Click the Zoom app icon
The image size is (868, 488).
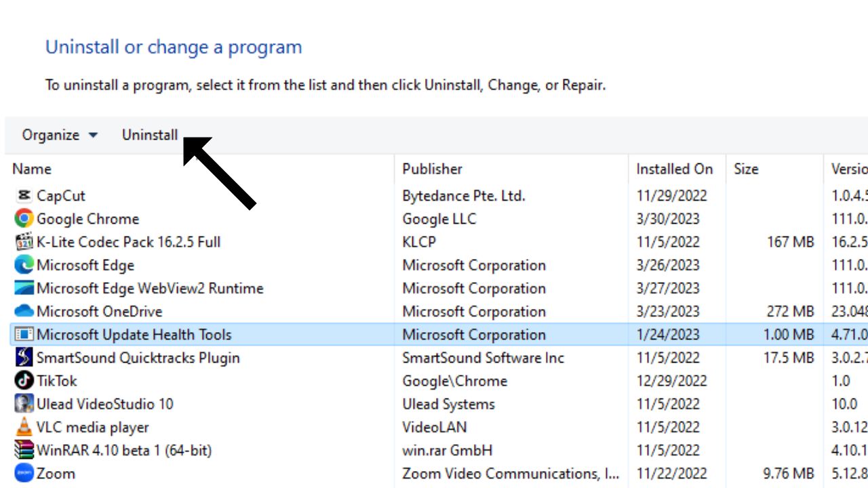[x=24, y=473]
